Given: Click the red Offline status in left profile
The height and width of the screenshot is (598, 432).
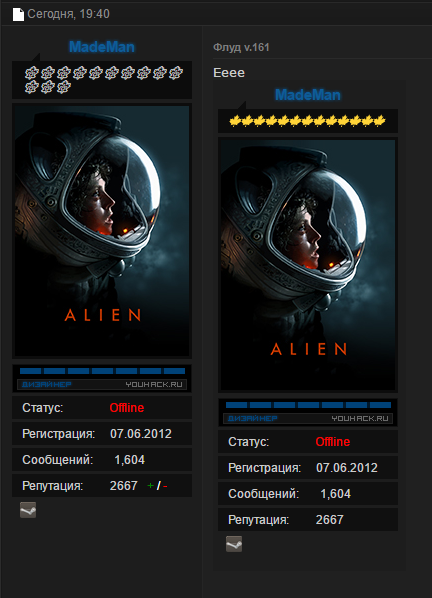Looking at the screenshot, I should click(127, 408).
